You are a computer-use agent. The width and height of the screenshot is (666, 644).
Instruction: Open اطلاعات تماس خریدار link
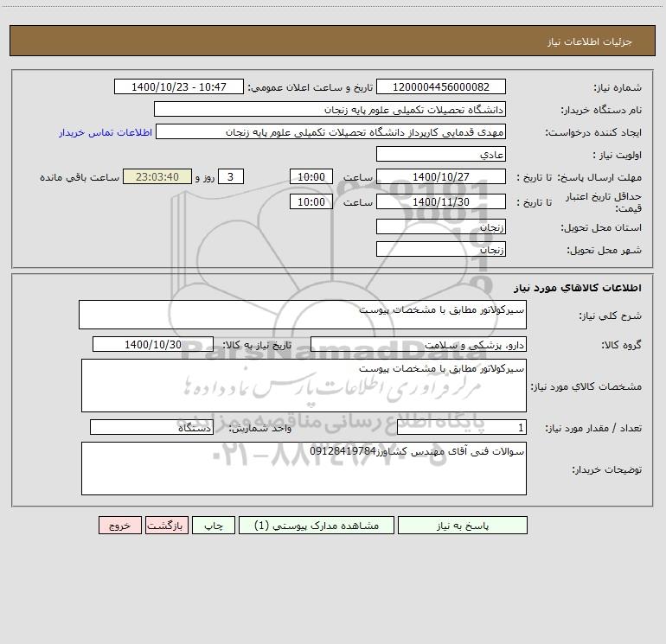(106, 132)
